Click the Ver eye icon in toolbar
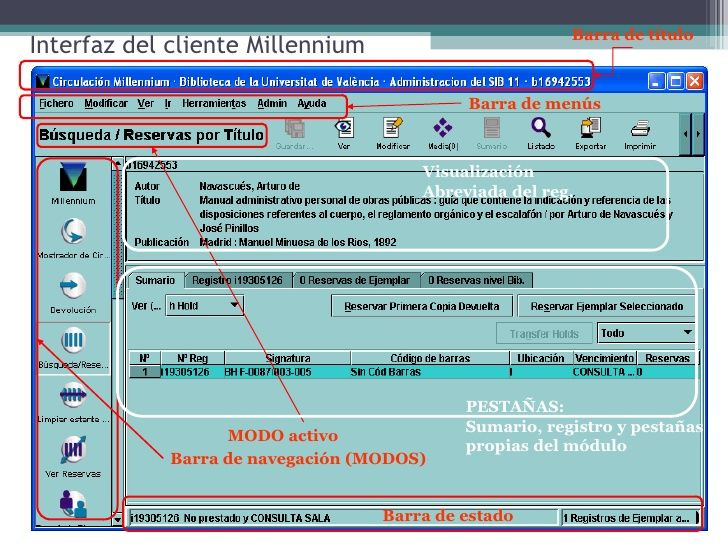This screenshot has height=546, width=728. (x=344, y=128)
